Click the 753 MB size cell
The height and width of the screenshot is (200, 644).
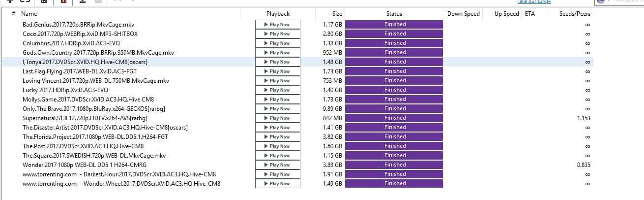(x=332, y=80)
